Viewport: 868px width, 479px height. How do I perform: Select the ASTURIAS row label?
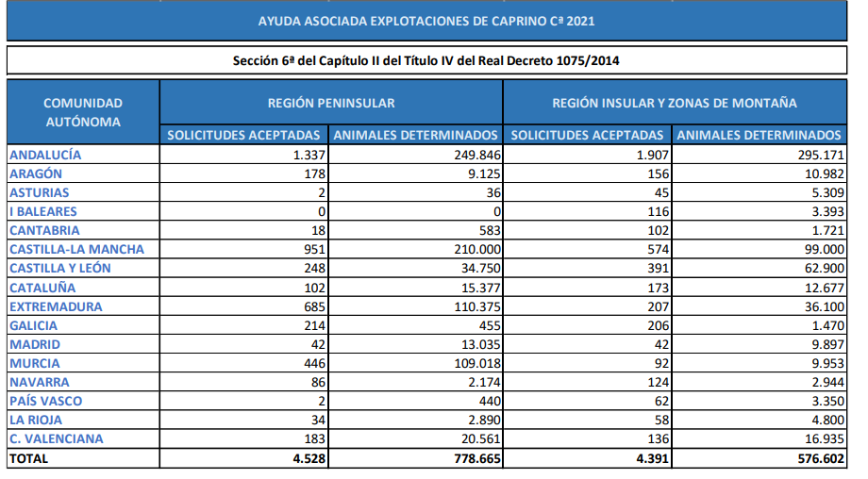click(x=40, y=192)
